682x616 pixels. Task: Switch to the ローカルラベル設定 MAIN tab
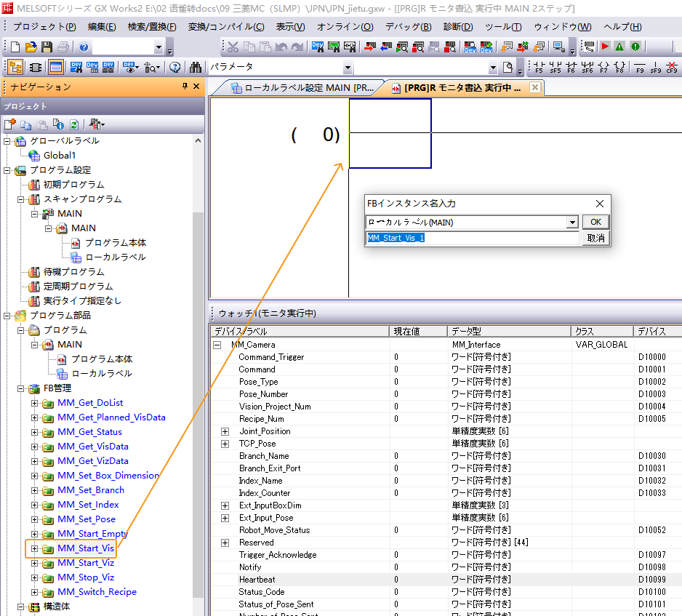pyautogui.click(x=301, y=88)
